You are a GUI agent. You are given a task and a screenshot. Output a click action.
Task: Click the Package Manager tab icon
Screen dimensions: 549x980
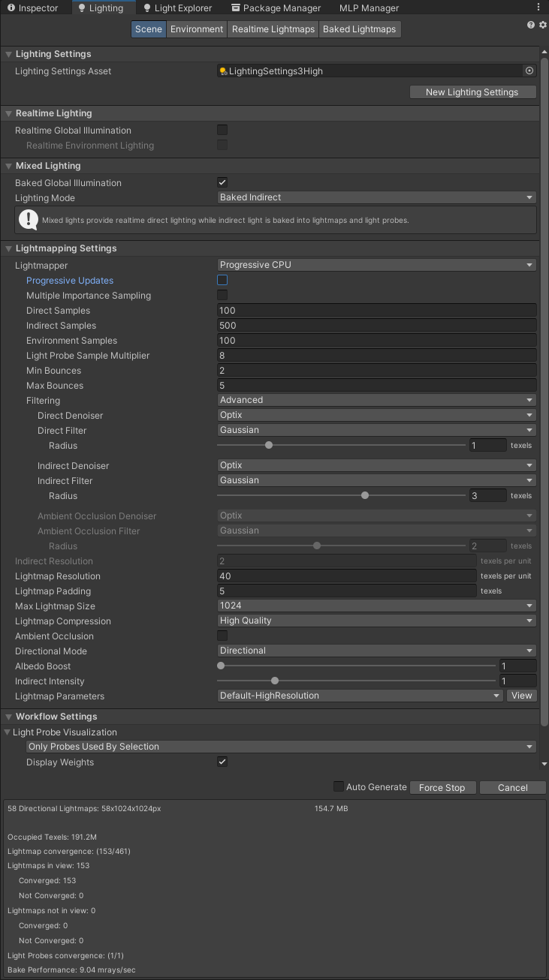click(237, 8)
